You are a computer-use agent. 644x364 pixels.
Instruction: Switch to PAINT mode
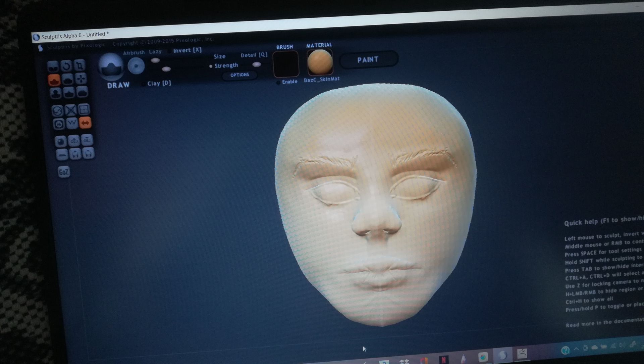pyautogui.click(x=368, y=60)
